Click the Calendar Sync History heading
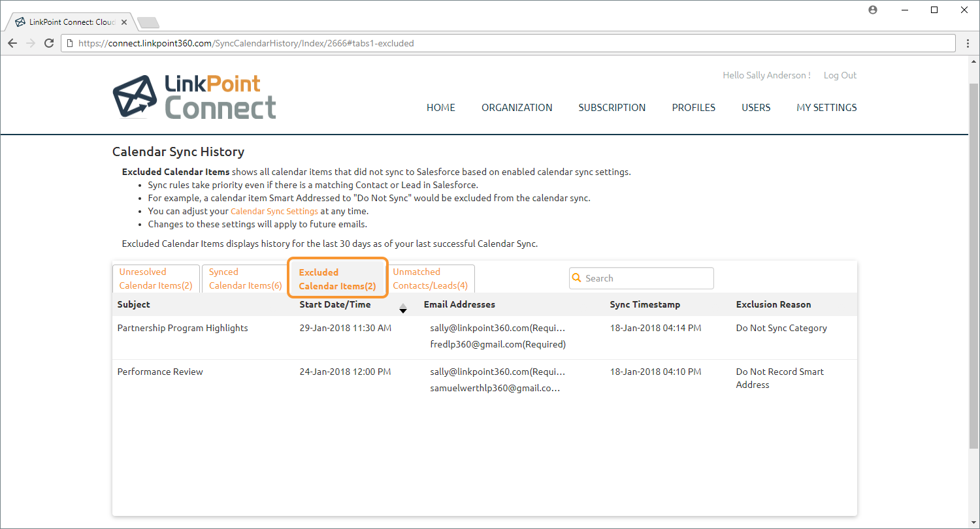 178,152
